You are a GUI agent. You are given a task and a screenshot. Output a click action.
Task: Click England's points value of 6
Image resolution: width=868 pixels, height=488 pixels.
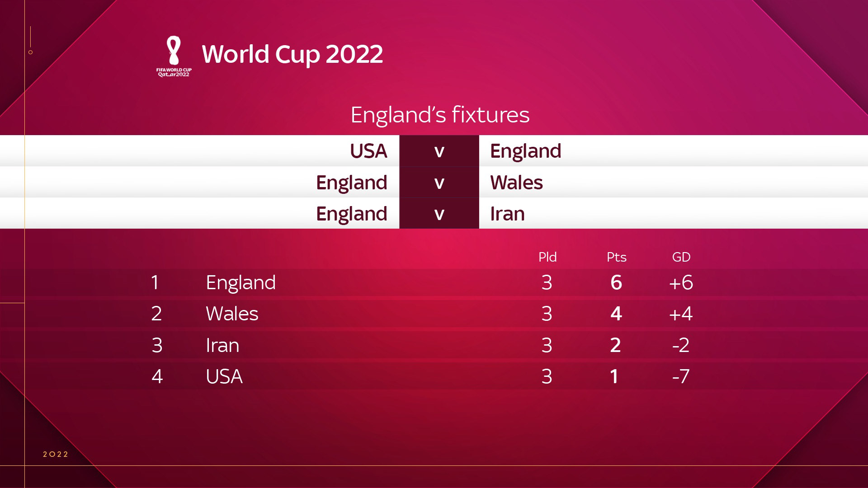616,283
